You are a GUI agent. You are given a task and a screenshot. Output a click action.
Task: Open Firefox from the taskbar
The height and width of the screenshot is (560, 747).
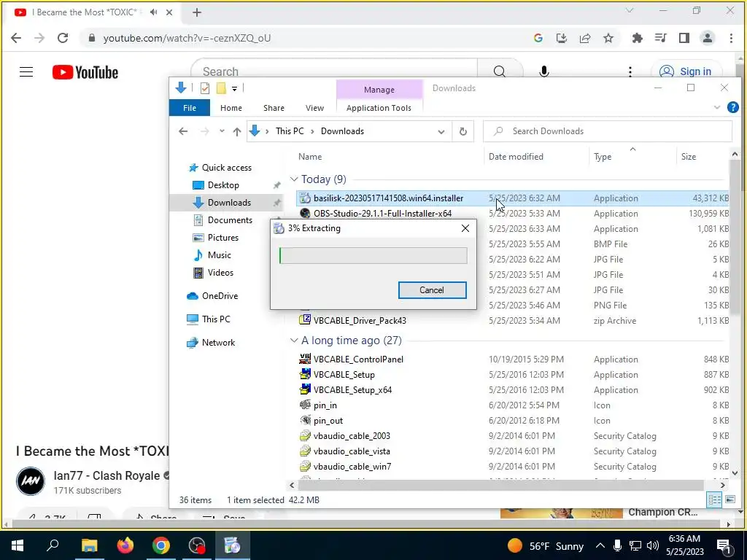click(x=125, y=545)
